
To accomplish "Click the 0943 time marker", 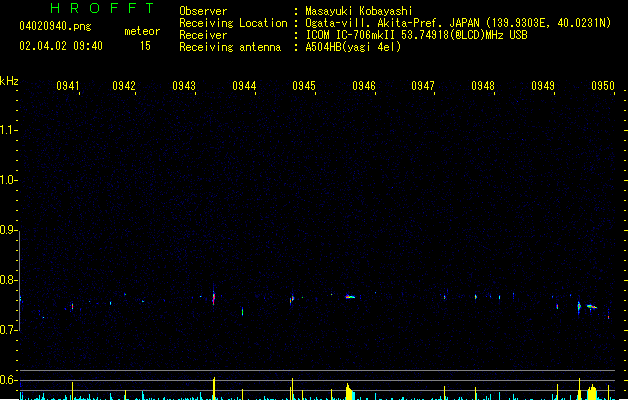I will pyautogui.click(x=184, y=86).
